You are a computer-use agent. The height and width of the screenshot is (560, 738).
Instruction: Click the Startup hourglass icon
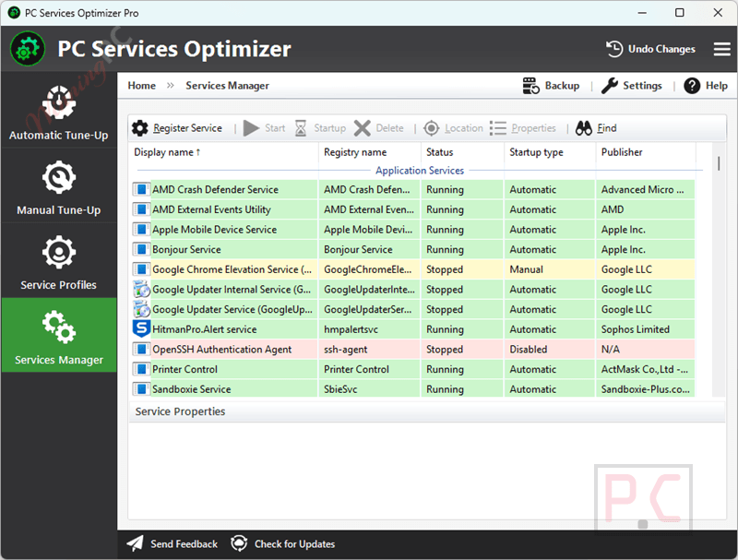click(x=301, y=128)
